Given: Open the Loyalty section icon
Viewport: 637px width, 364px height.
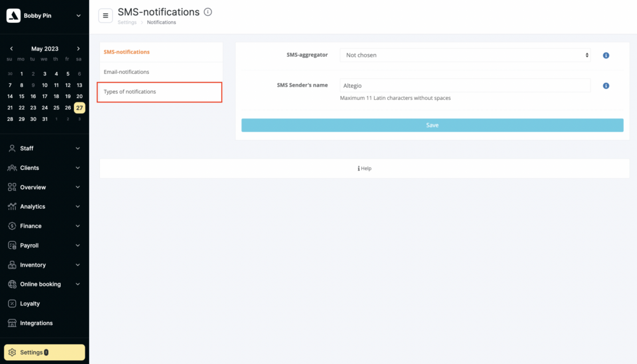Looking at the screenshot, I should pyautogui.click(x=12, y=304).
